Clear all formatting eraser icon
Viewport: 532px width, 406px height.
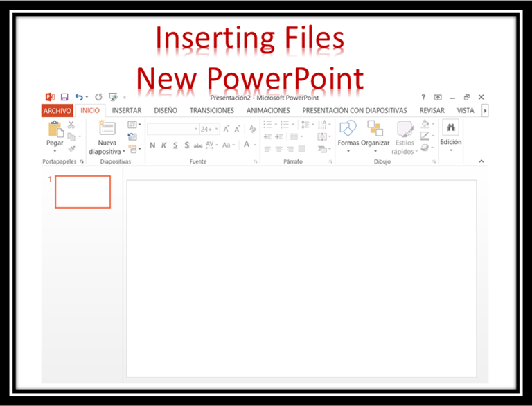[x=252, y=129]
